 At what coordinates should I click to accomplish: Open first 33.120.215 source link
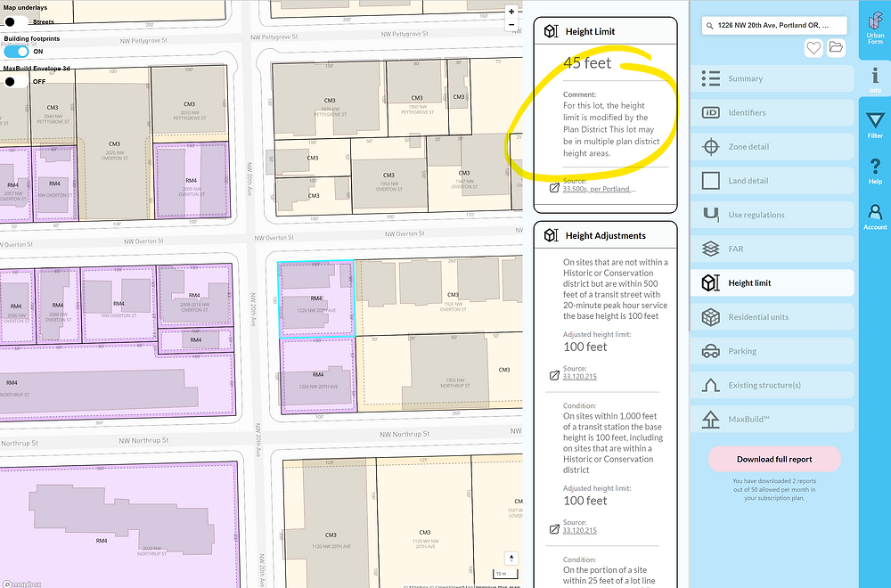pyautogui.click(x=580, y=377)
